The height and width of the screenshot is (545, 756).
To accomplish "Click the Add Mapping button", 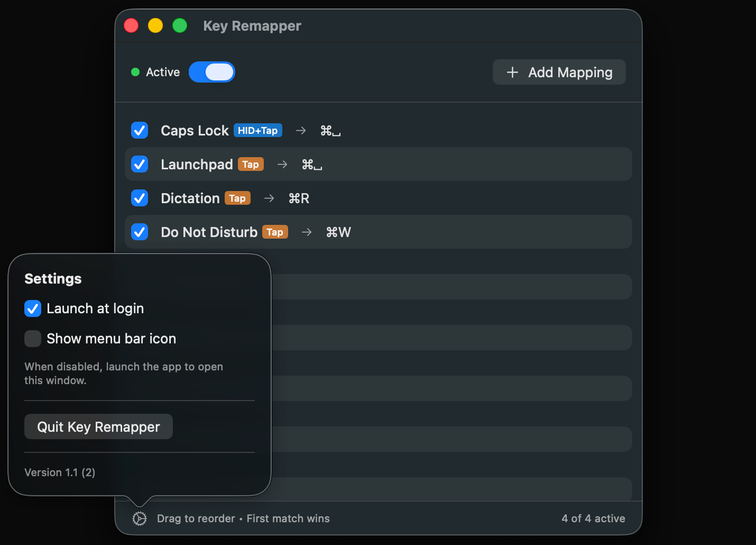I will (x=559, y=72).
